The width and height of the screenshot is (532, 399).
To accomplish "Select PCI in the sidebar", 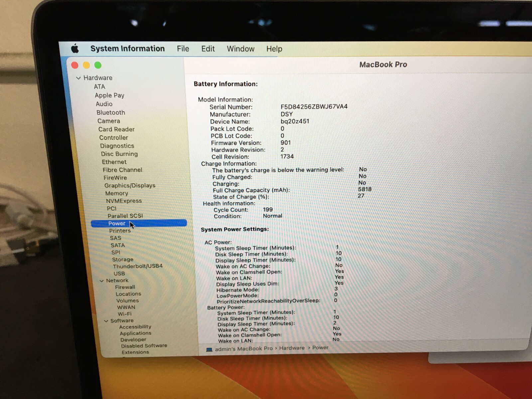I will [111, 208].
